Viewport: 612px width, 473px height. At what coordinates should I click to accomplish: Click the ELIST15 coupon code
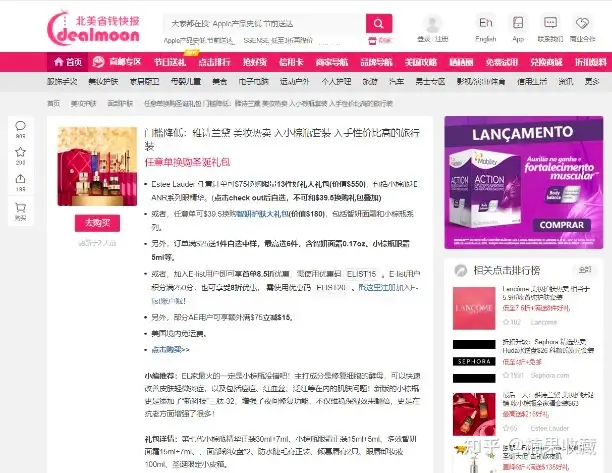point(361,274)
